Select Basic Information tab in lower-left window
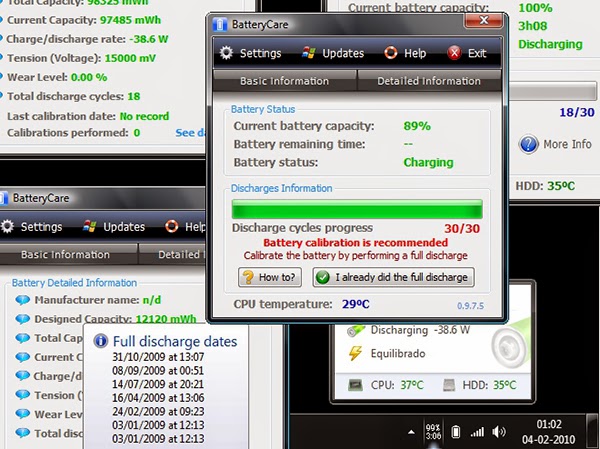The image size is (600, 449). point(65,254)
